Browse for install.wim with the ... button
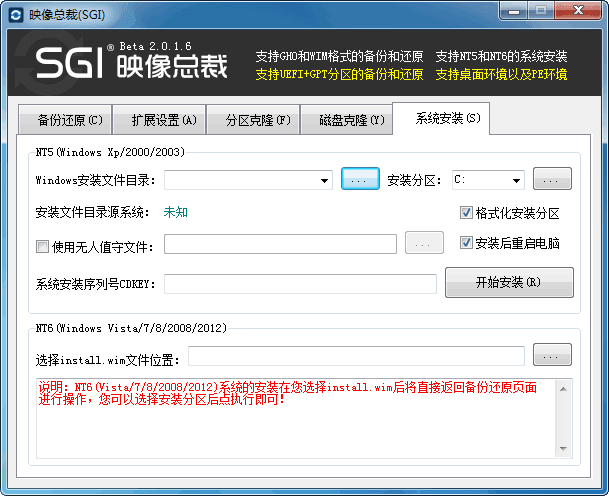 point(552,355)
